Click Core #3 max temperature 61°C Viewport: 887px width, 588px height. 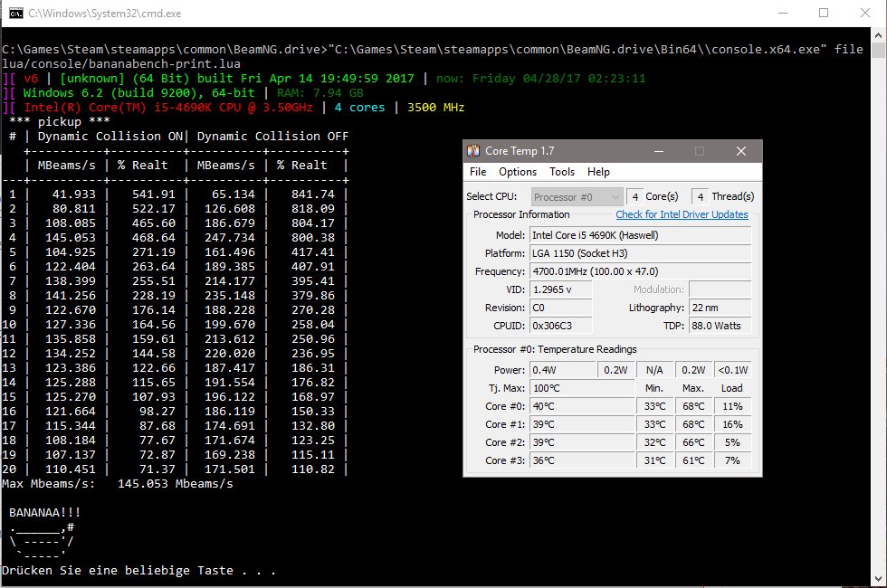693,460
